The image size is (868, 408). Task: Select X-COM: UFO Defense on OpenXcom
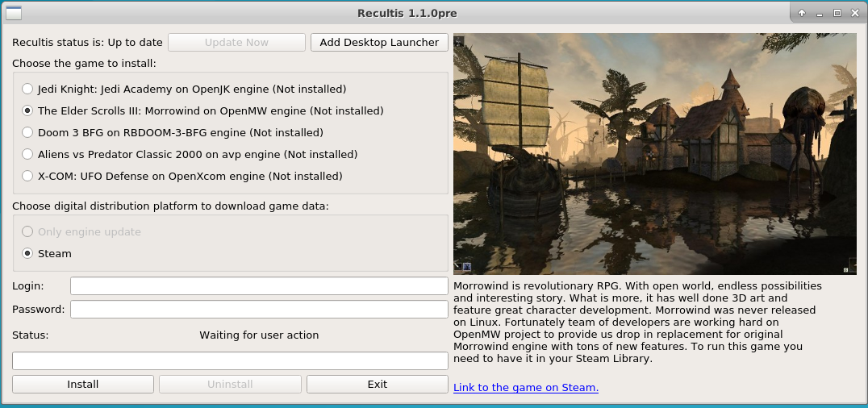[182, 177]
